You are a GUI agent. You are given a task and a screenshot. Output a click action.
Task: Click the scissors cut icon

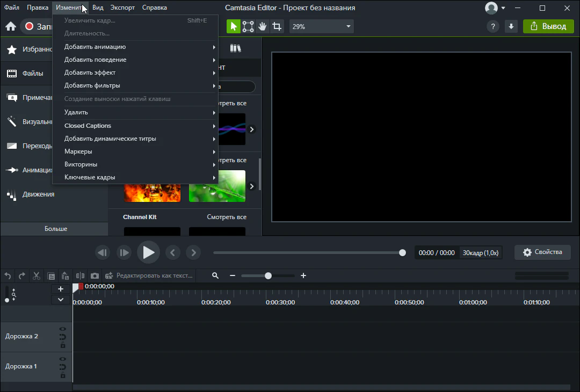coord(37,275)
